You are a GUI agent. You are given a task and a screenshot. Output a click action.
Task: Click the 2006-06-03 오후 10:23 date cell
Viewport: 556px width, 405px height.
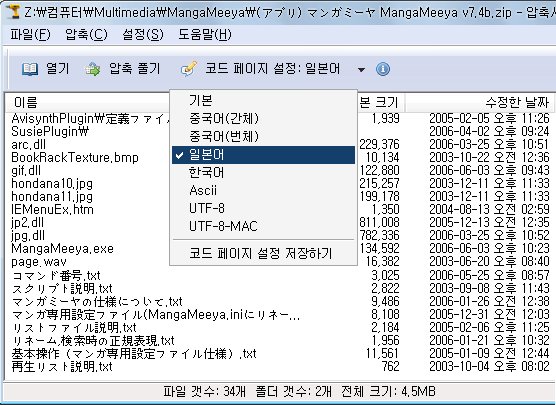click(489, 249)
